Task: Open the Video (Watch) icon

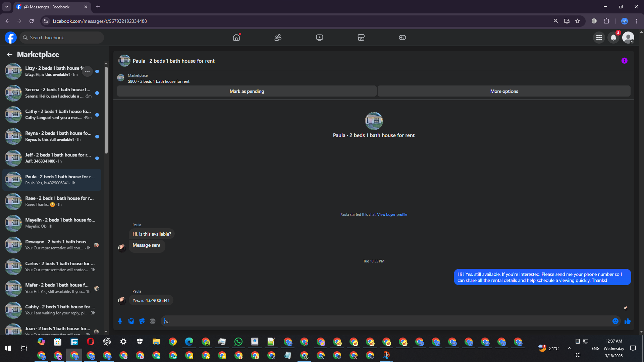Action: click(x=320, y=38)
